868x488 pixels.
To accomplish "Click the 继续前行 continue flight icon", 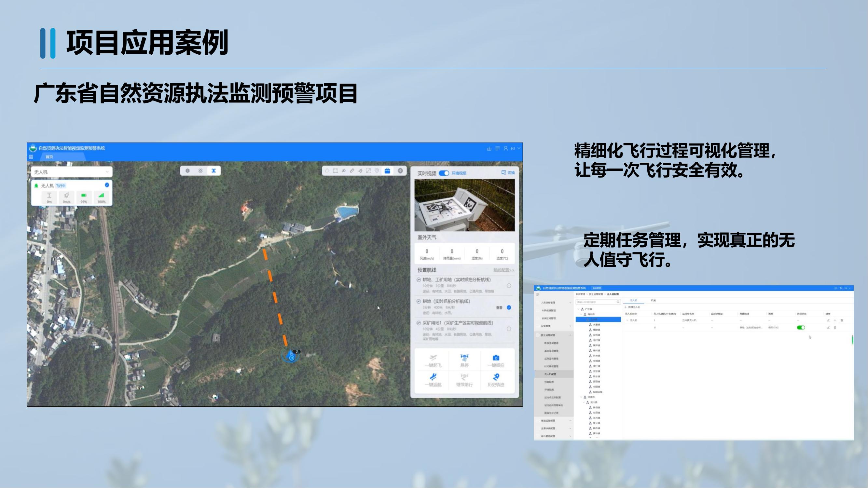I will [x=464, y=377].
